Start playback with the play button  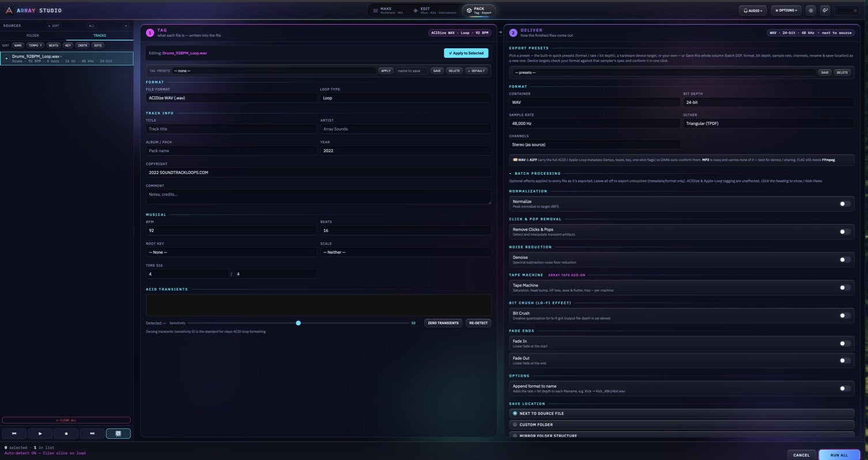tap(40, 433)
